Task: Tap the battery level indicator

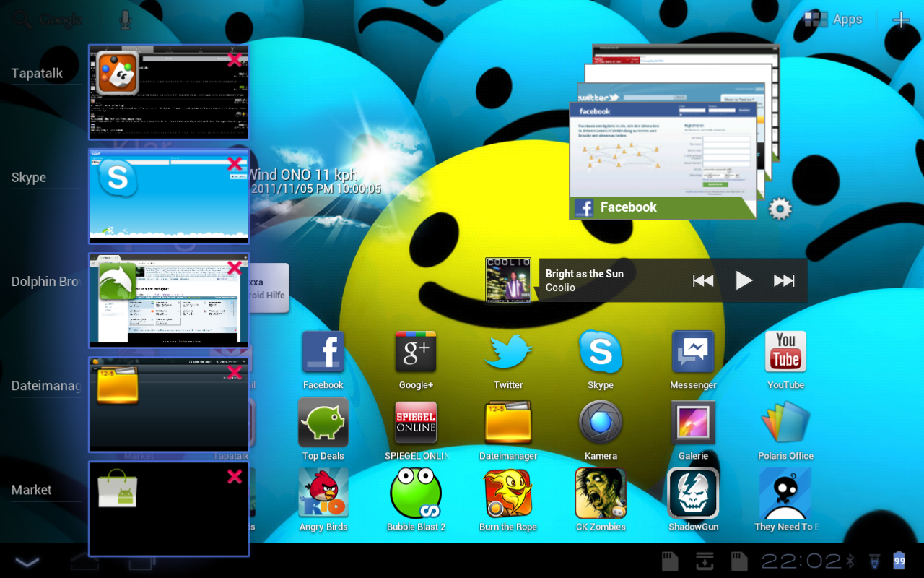Action: [x=899, y=561]
